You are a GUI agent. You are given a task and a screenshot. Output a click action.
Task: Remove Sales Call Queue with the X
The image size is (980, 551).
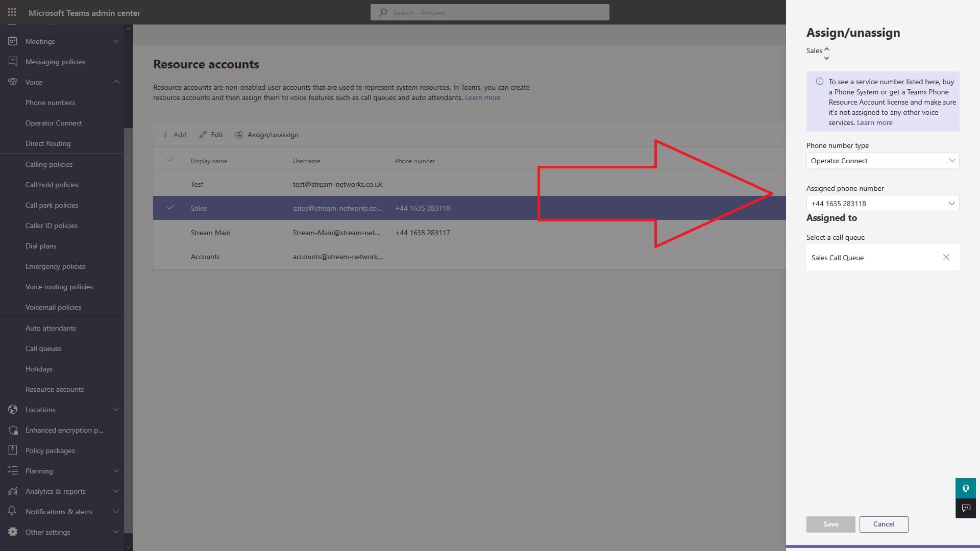947,257
